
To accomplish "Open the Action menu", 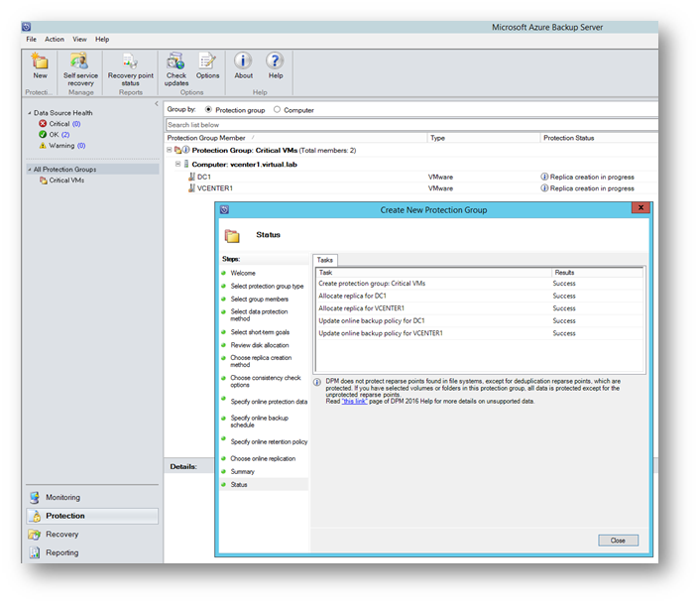I will [55, 40].
